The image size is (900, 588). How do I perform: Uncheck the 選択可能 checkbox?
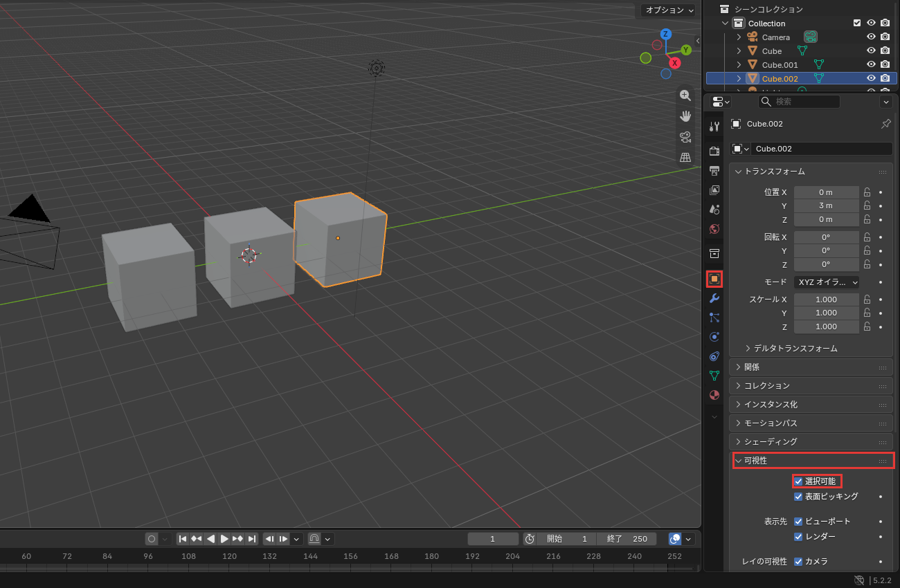[798, 481]
